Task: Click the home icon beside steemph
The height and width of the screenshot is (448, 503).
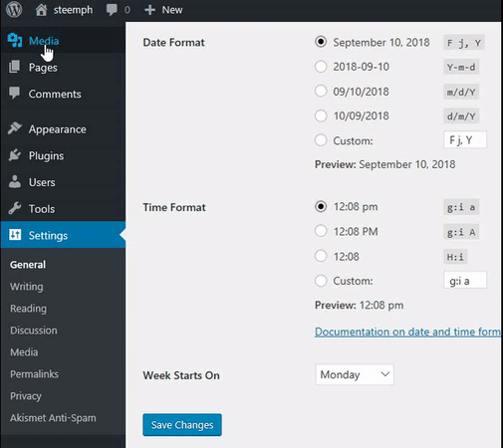Action: (x=41, y=10)
